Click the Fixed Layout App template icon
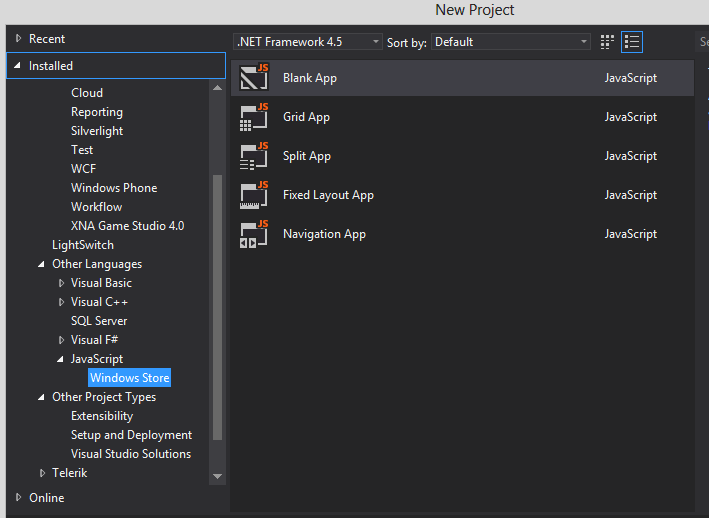The width and height of the screenshot is (709, 518). click(x=255, y=195)
